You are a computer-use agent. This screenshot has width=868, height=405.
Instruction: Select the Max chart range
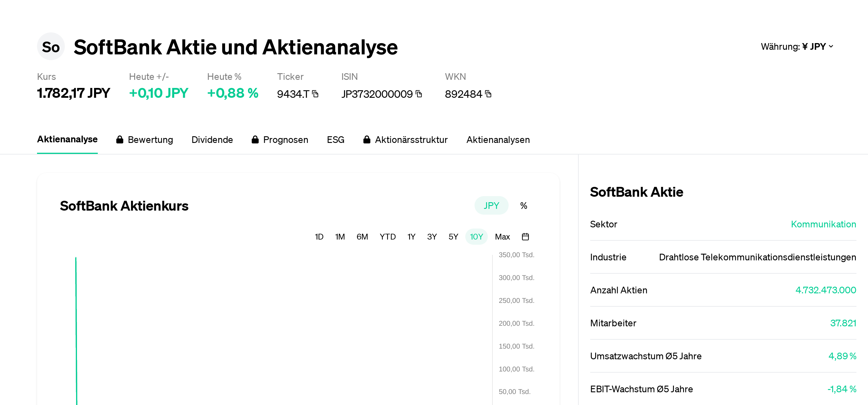pyautogui.click(x=502, y=237)
